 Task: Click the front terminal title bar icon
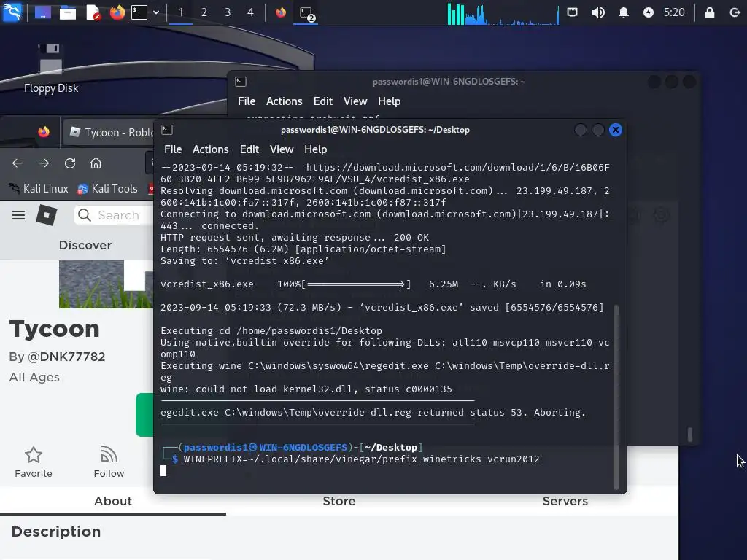click(x=167, y=130)
